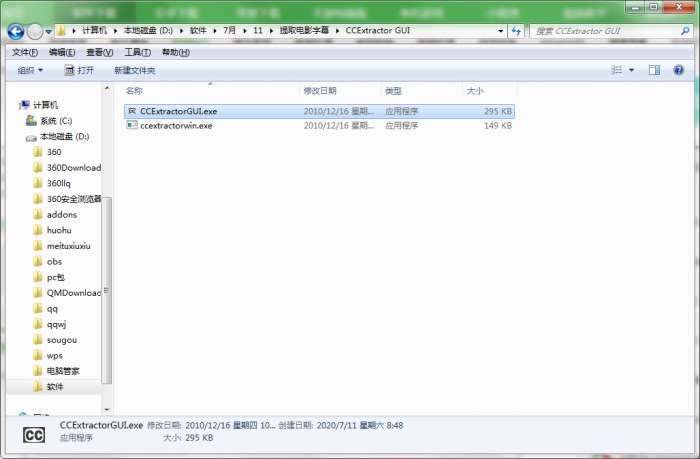Open the 电脑管家 folder in tree
Image resolution: width=700 pixels, height=459 pixels.
click(63, 371)
